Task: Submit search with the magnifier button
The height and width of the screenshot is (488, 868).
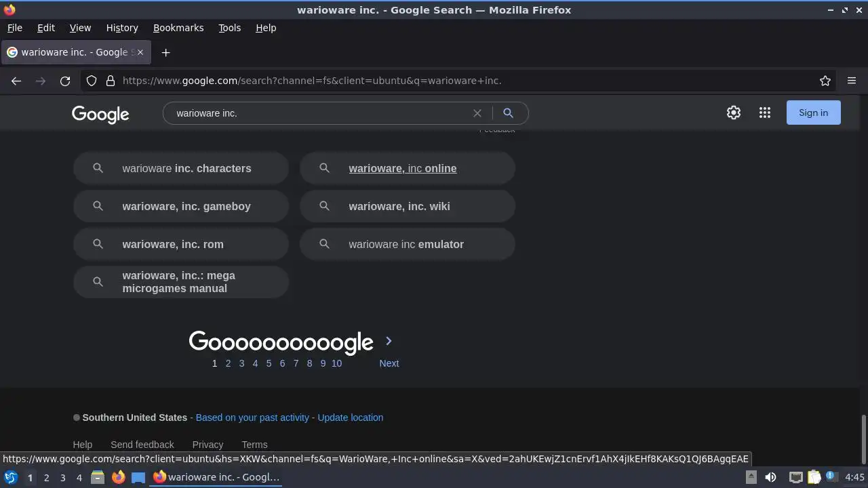Action: (x=508, y=113)
